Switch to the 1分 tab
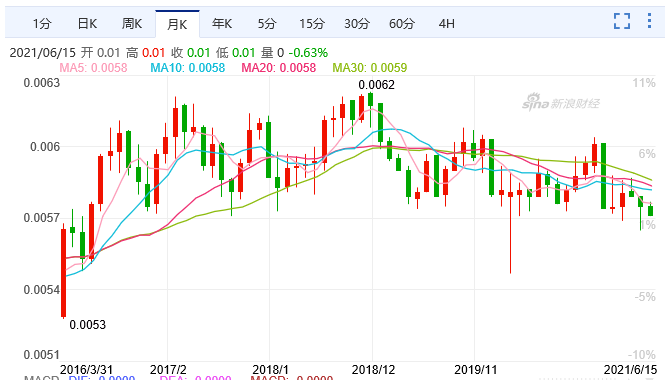Screen dimensions: 671x380 42,24
